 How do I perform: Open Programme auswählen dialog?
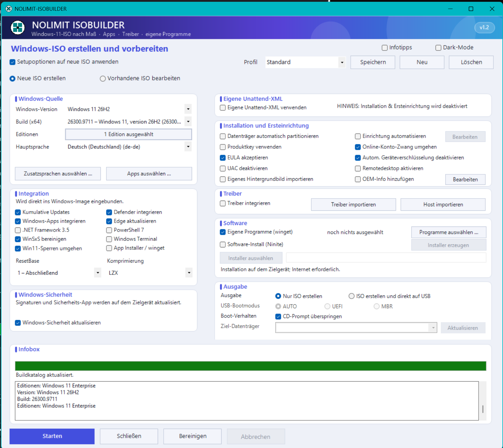pyautogui.click(x=449, y=232)
